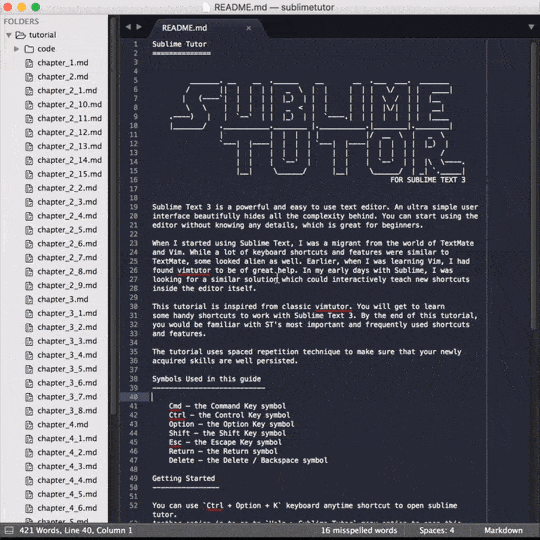Open chapter_4_5.md in sidebar
Screen dimensions: 540x540
(67, 494)
